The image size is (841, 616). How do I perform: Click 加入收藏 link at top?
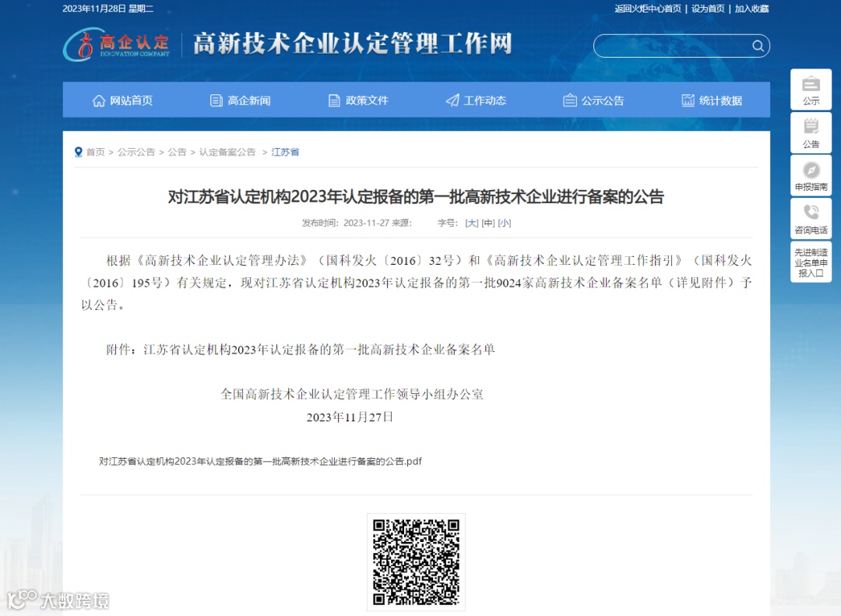coord(751,9)
